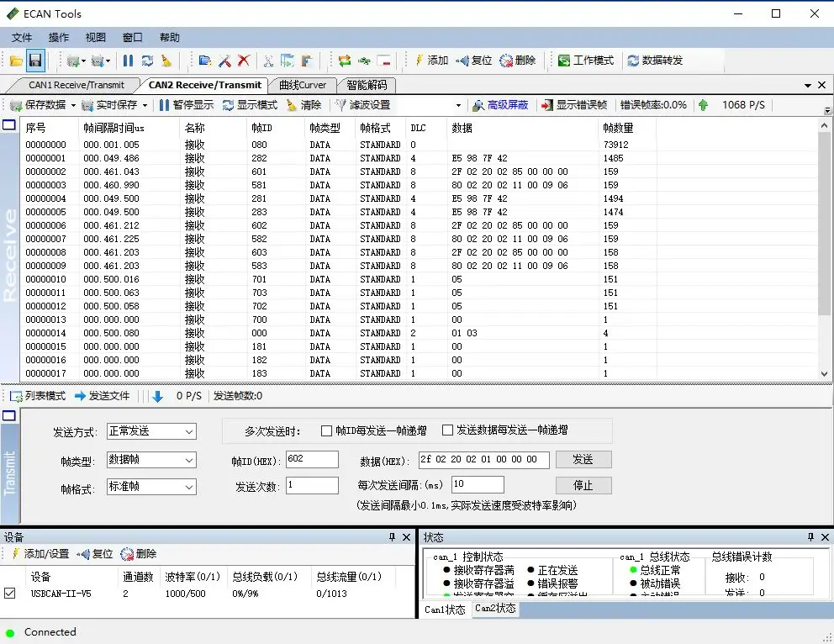Viewport: 834px width, 644px height.
Task: Clear received data with 清除 button
Action: (304, 105)
